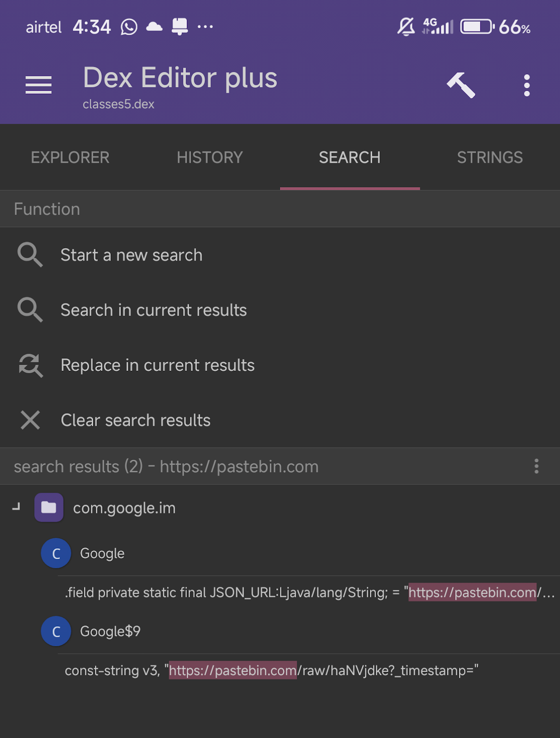Open search results options menu
560x738 pixels.
[536, 466]
